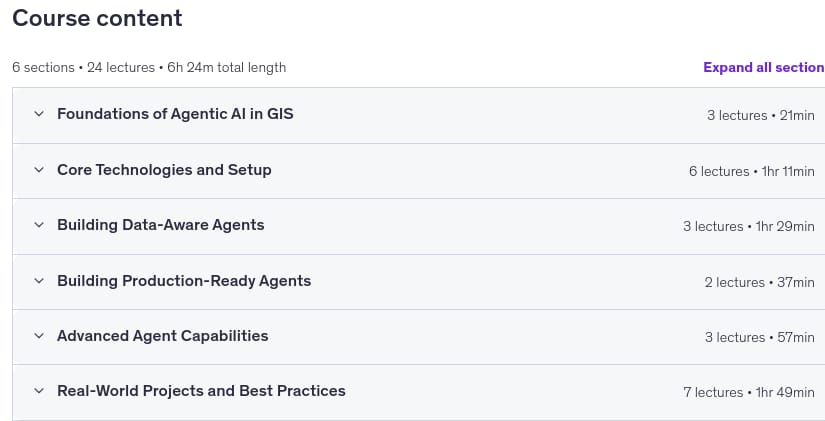Click chevron icon beside Foundations of Agentic AI
Image resolution: width=825 pixels, height=421 pixels.
(39, 114)
